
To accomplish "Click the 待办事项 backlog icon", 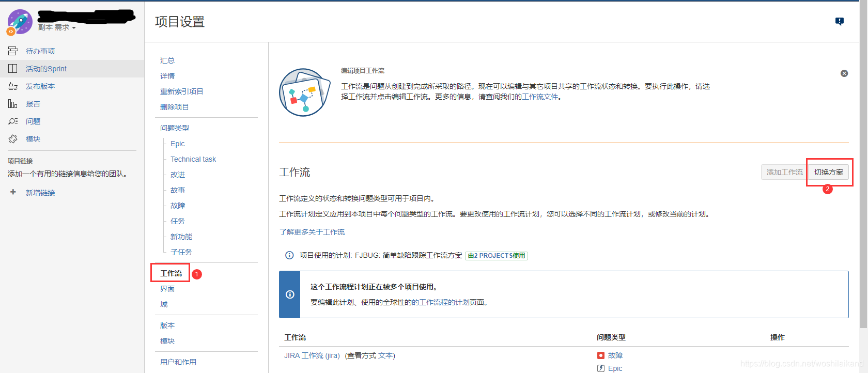I will 13,51.
